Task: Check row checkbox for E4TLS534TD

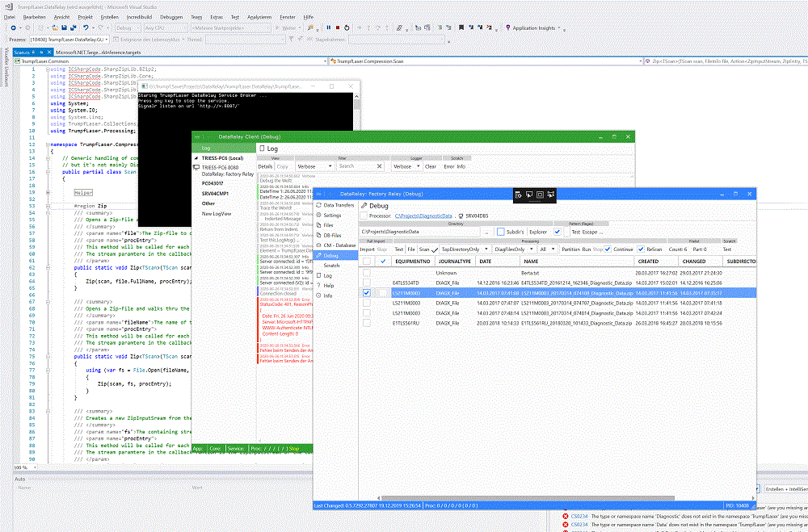Action: coord(366,283)
